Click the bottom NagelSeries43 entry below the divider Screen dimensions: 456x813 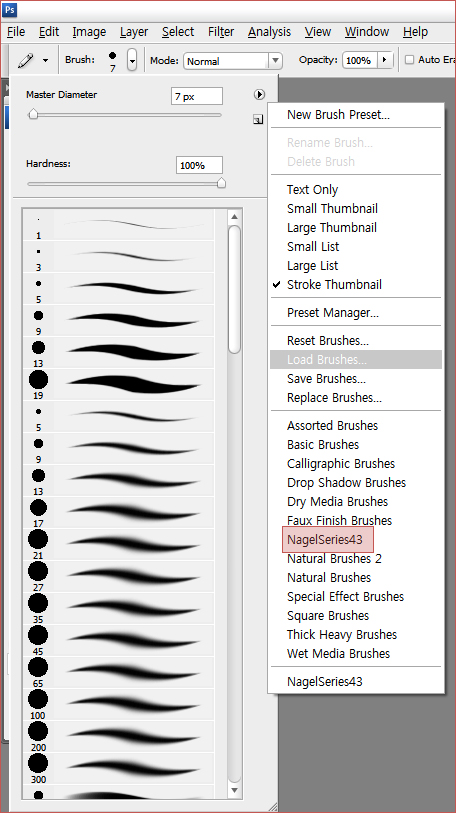pos(325,681)
